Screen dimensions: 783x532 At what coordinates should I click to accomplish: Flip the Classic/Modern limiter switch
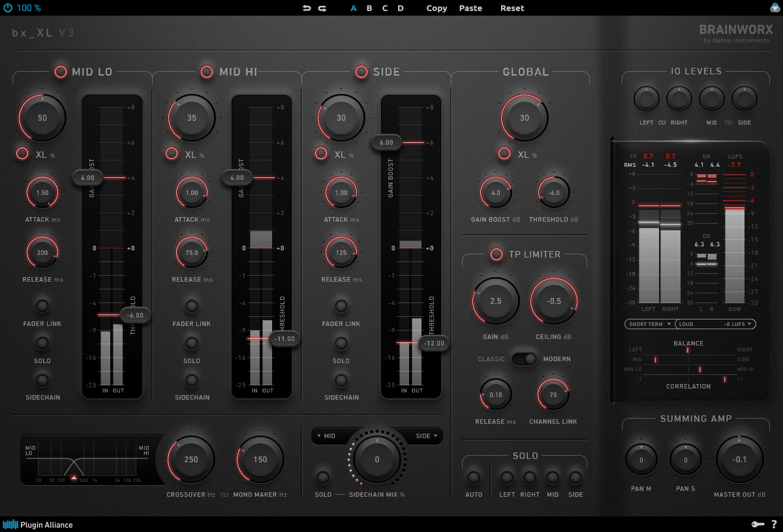pos(525,359)
